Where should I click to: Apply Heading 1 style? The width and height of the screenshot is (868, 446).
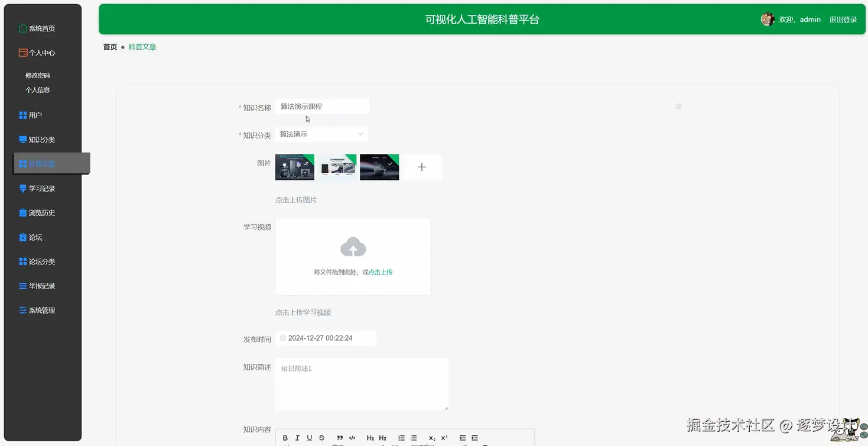pos(370,438)
